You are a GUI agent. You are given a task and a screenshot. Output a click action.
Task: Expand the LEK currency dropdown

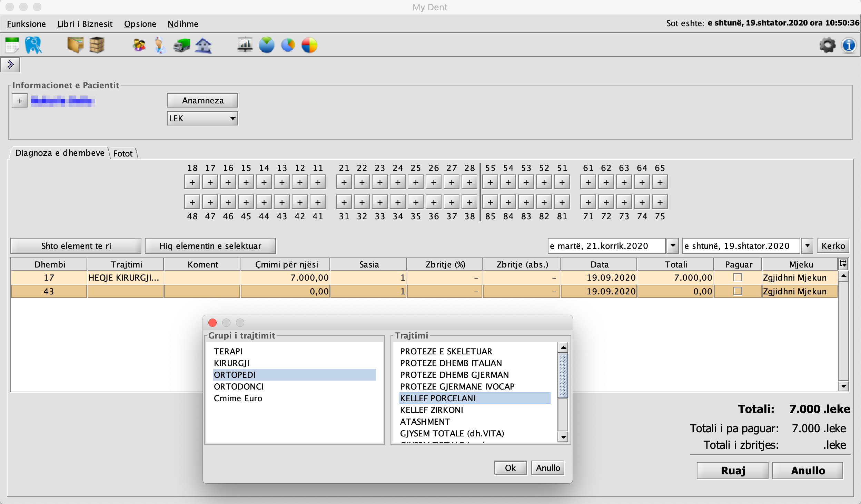pyautogui.click(x=233, y=118)
